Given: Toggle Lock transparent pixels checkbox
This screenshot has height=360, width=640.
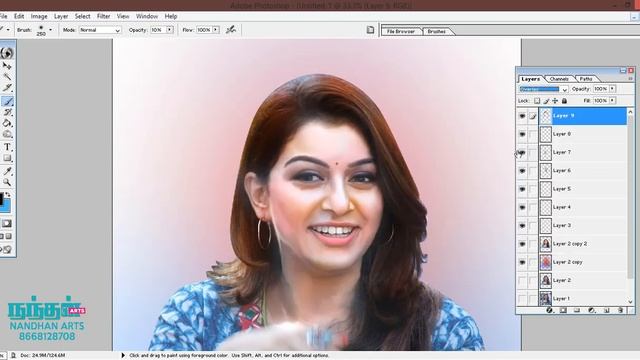Looking at the screenshot, I should [537, 100].
